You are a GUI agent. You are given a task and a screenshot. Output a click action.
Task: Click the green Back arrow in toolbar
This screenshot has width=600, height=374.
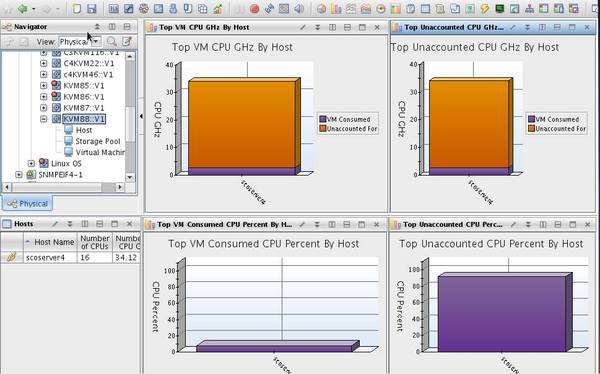pos(23,8)
